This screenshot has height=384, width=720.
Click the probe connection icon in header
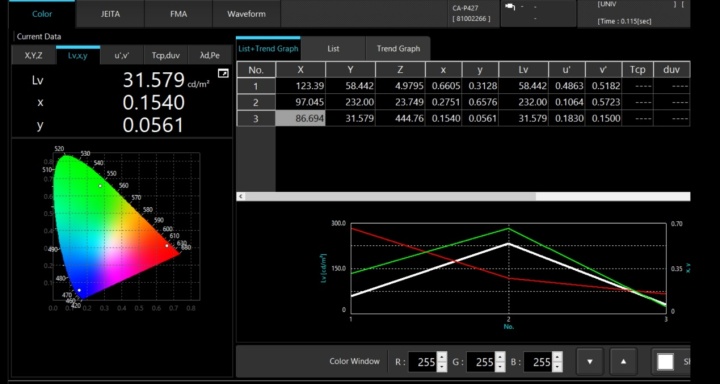tap(510, 7)
